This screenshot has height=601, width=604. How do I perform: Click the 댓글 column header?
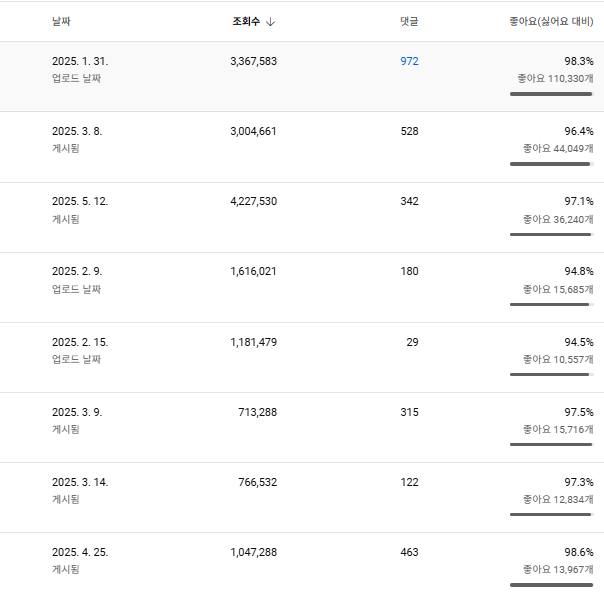pyautogui.click(x=409, y=21)
